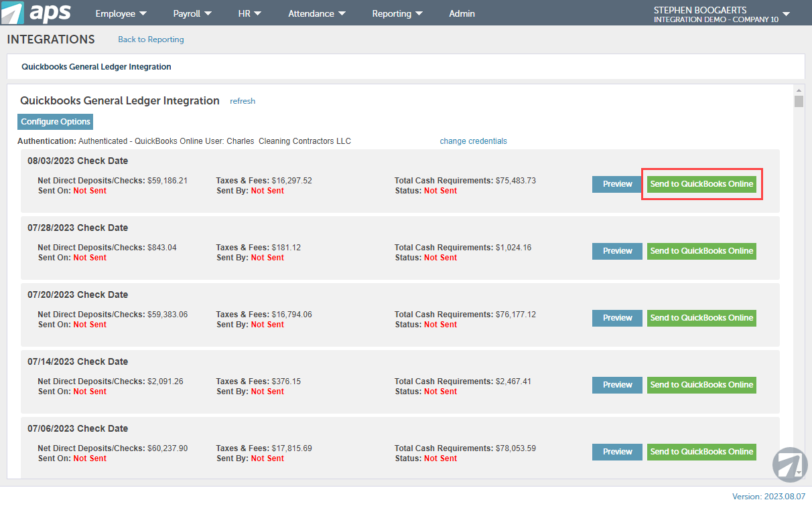Select the 08/03/2023 Check Date heading
Screen dimensions: 812x506
tap(78, 161)
